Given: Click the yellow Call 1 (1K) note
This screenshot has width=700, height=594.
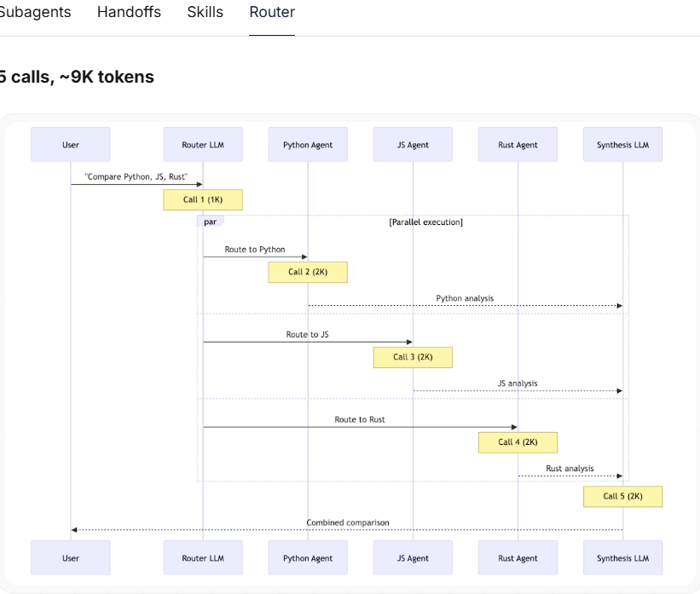Looking at the screenshot, I should pyautogui.click(x=203, y=200).
